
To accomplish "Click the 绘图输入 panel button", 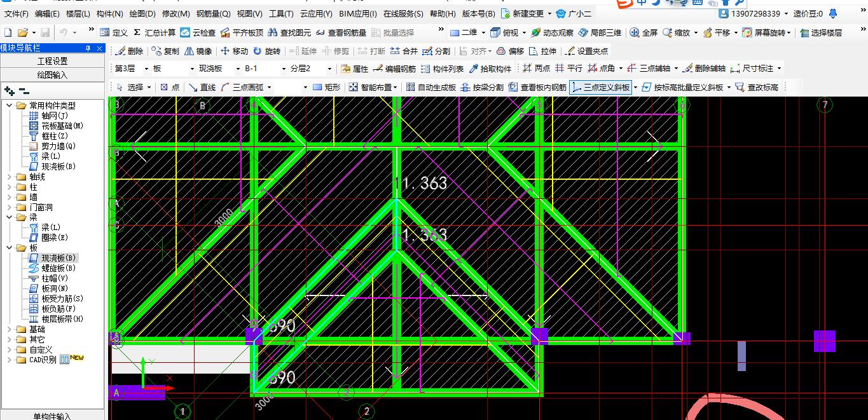I will (52, 74).
